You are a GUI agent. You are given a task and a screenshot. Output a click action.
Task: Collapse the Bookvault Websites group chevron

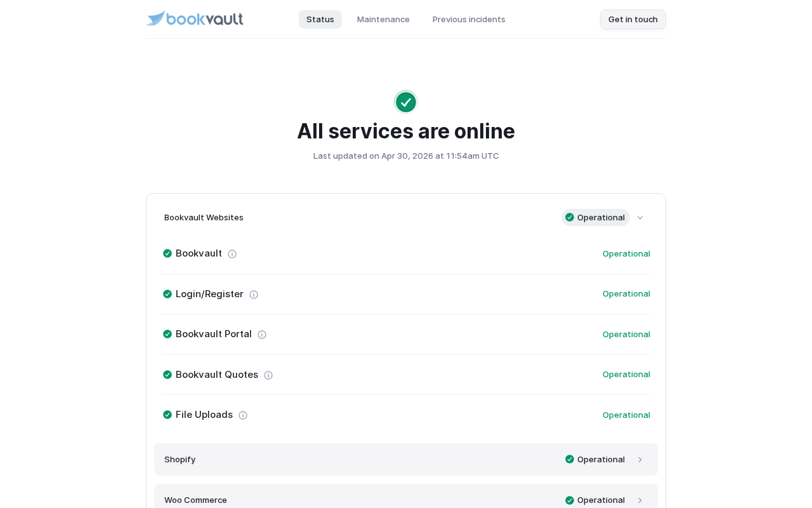(x=640, y=218)
